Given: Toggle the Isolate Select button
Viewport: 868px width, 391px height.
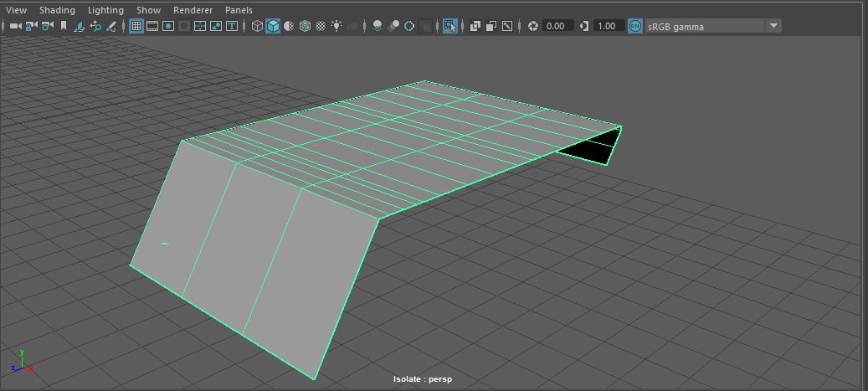Looking at the screenshot, I should tap(450, 26).
